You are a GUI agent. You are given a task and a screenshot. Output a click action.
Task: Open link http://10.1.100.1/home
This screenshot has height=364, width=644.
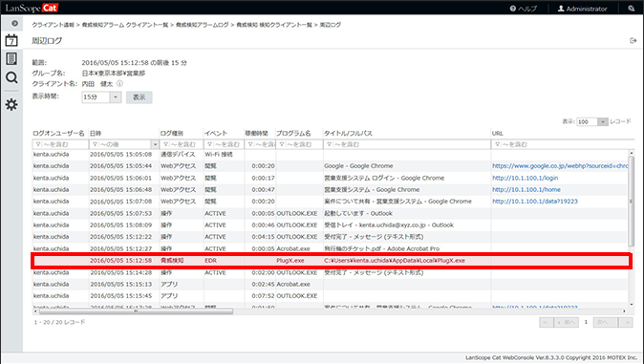coord(526,189)
